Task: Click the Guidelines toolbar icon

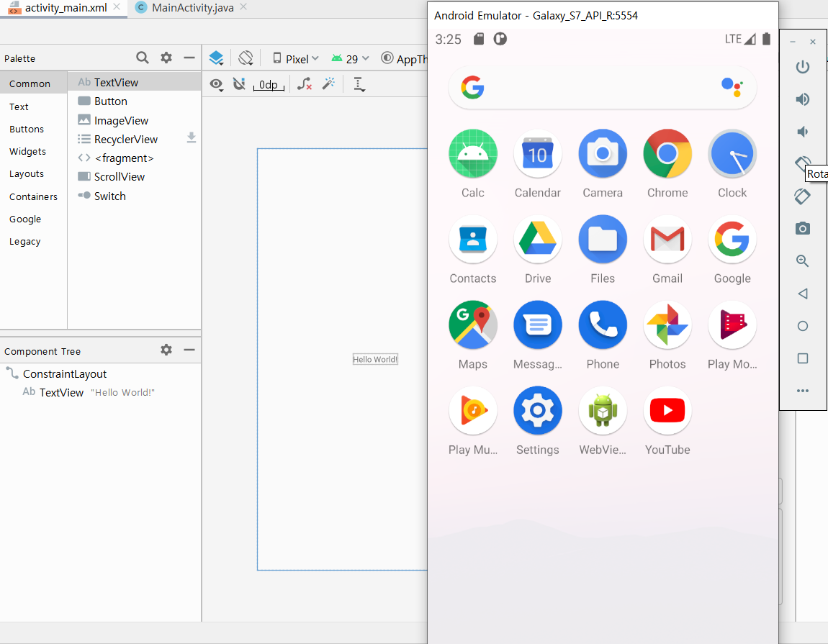Action: click(x=359, y=84)
